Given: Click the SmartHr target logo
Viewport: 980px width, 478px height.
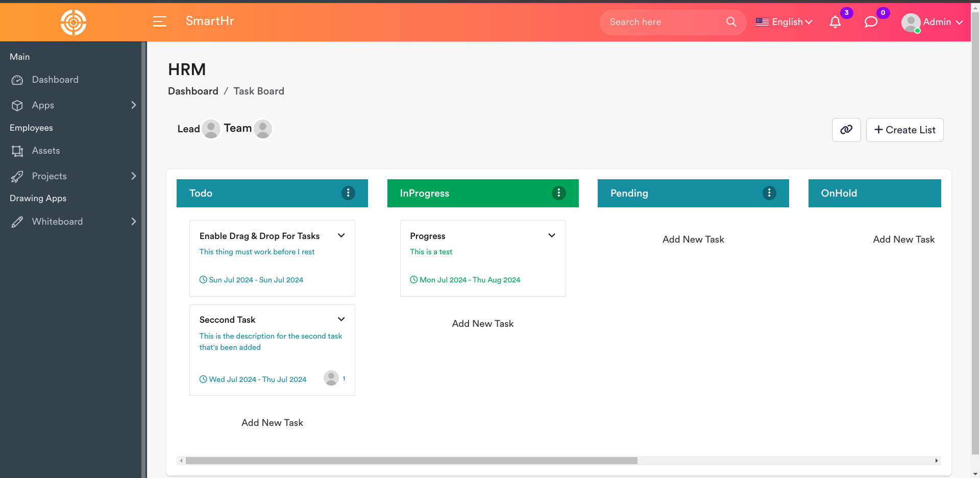Looking at the screenshot, I should tap(73, 22).
